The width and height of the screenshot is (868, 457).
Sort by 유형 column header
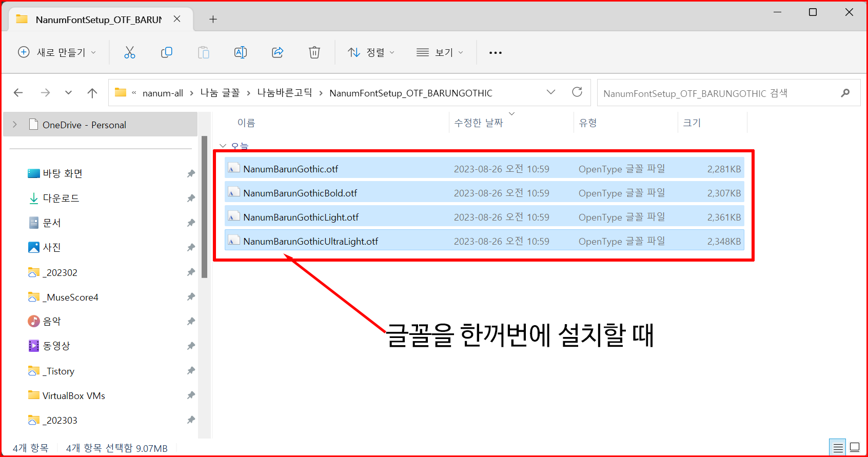coord(588,123)
